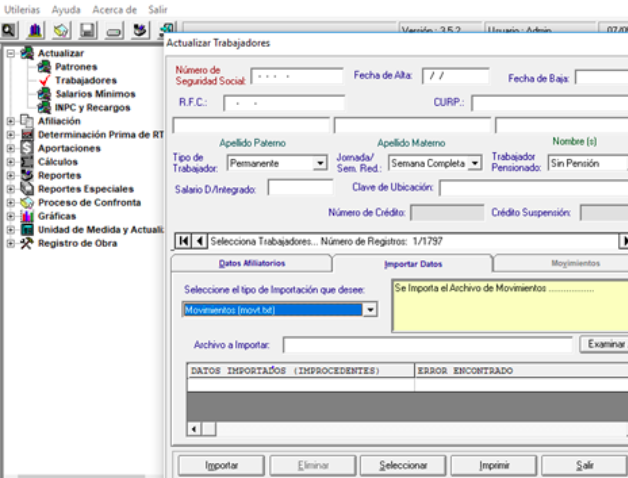The image size is (628, 478).
Task: Click the Salir button at bottom
Action: [x=584, y=465]
